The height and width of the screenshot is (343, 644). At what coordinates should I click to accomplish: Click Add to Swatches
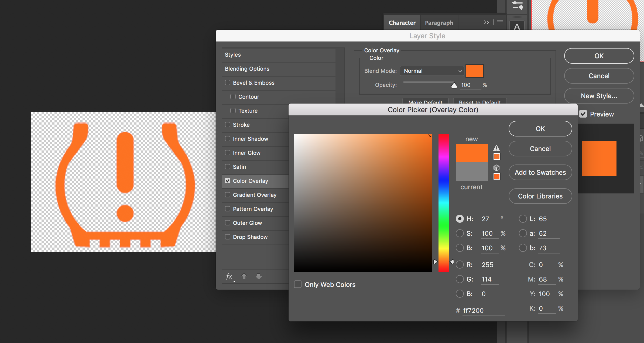coord(540,172)
